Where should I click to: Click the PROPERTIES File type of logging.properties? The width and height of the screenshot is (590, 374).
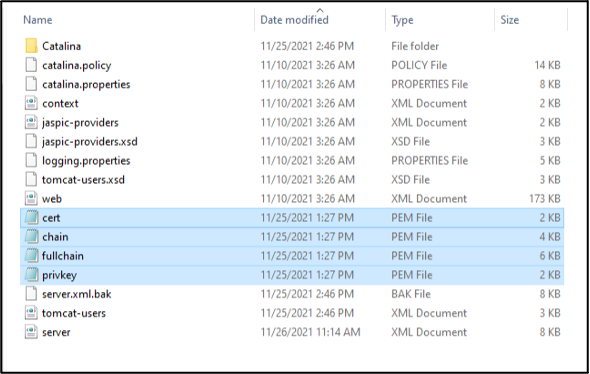(430, 160)
